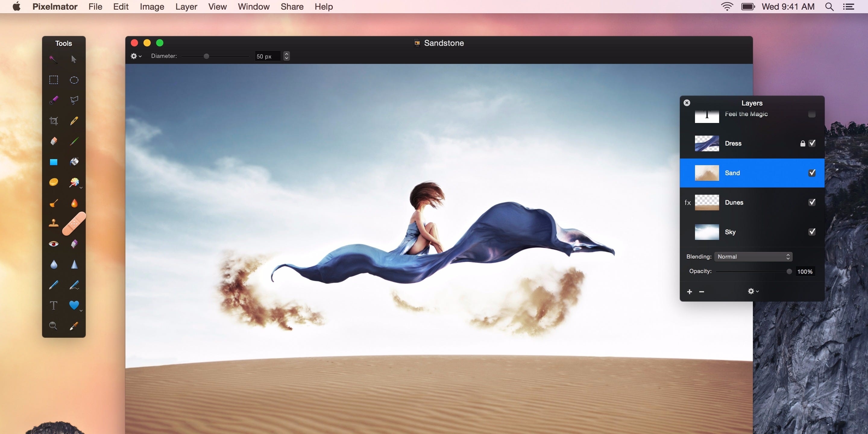Select the Eraser tool
This screenshot has height=434, width=868.
click(x=54, y=141)
